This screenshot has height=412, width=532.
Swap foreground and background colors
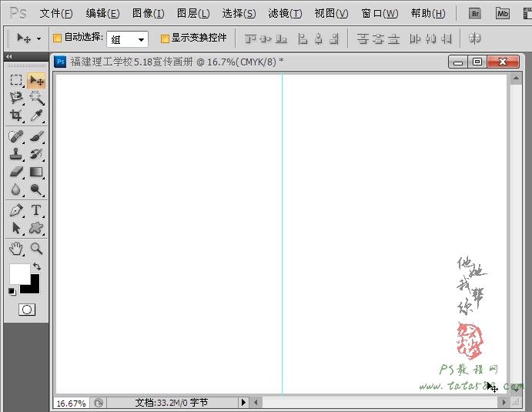pyautogui.click(x=37, y=266)
